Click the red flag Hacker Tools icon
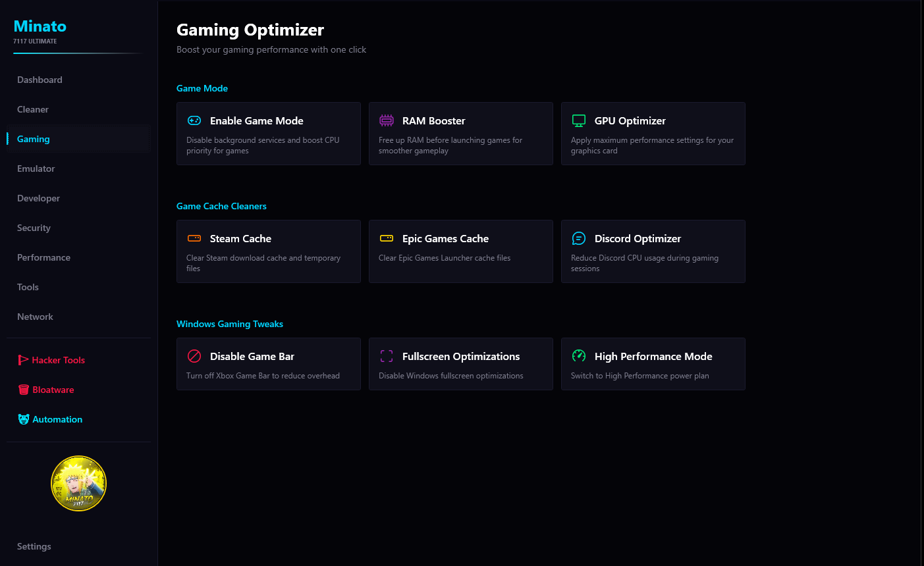Image resolution: width=924 pixels, height=566 pixels. click(23, 360)
